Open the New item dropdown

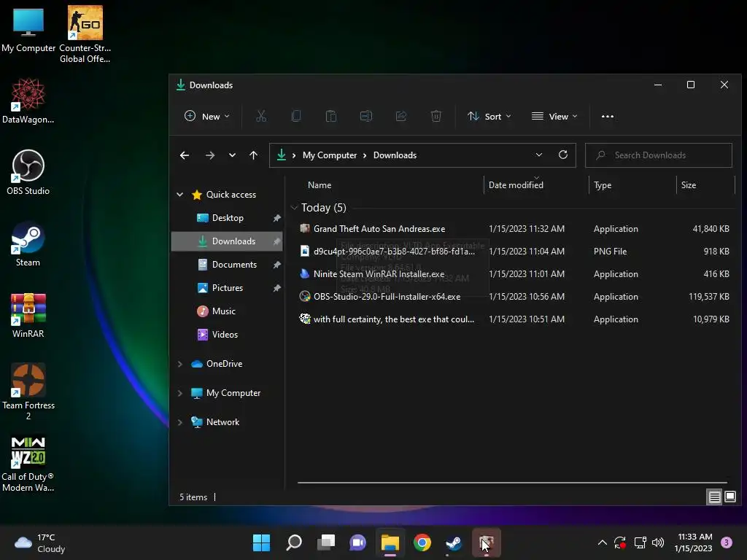click(x=207, y=116)
